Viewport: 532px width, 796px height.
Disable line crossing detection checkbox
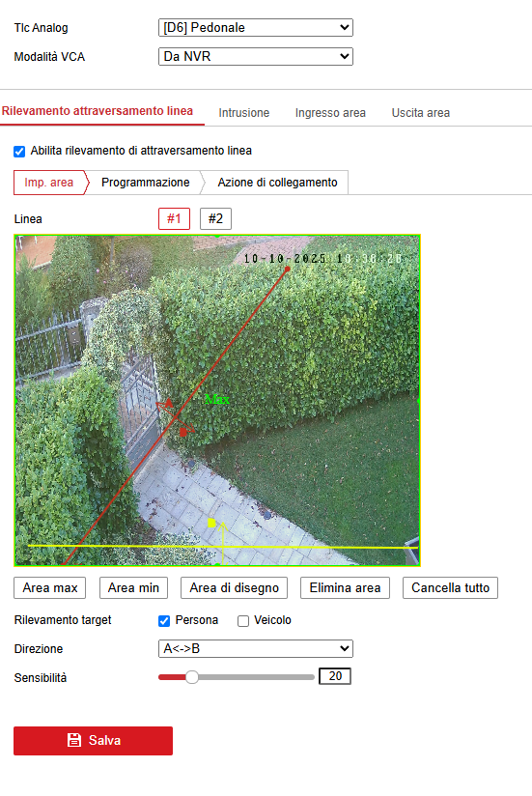click(19, 152)
